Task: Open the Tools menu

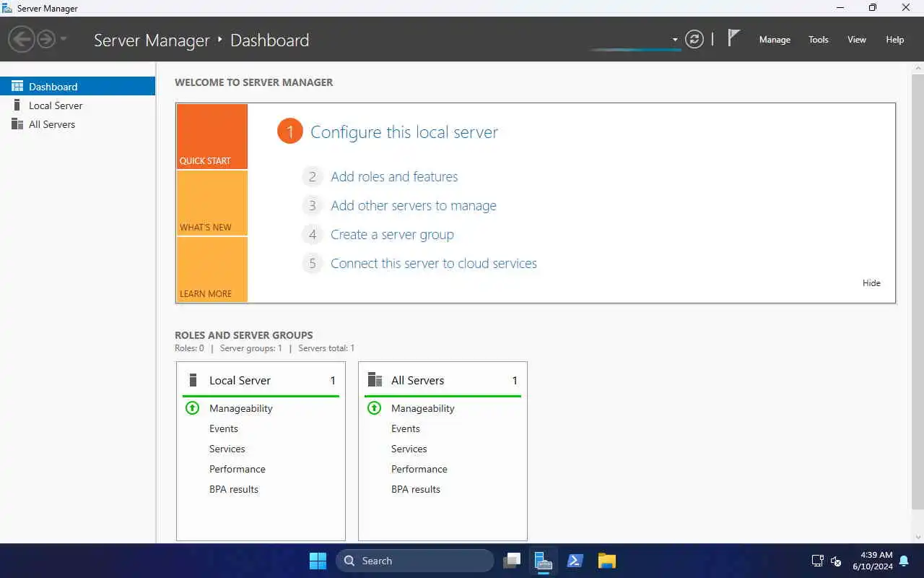Action: coord(819,40)
